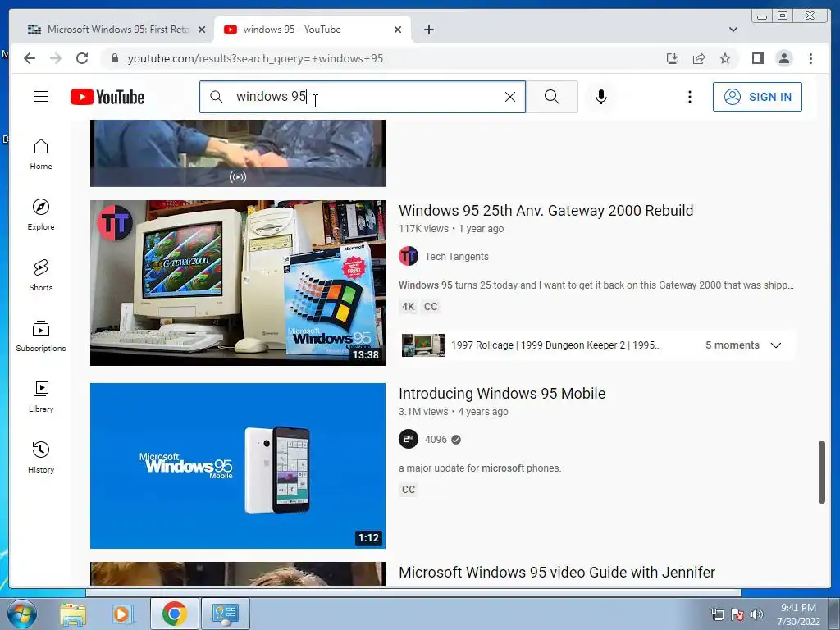Click Chrome icon in taskbar
840x630 pixels.
coord(174,614)
